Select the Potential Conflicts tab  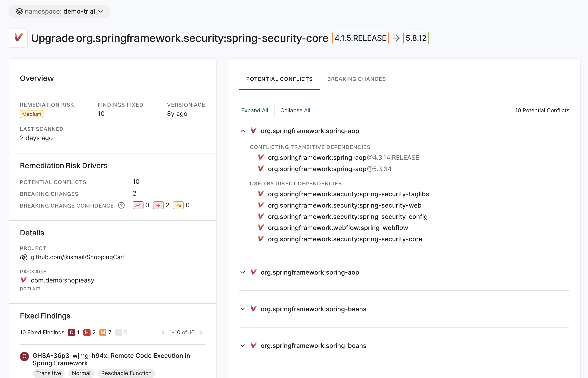coord(279,79)
